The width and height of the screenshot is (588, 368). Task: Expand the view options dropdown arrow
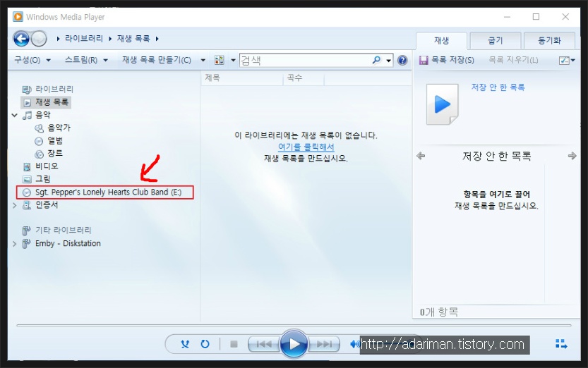233,60
